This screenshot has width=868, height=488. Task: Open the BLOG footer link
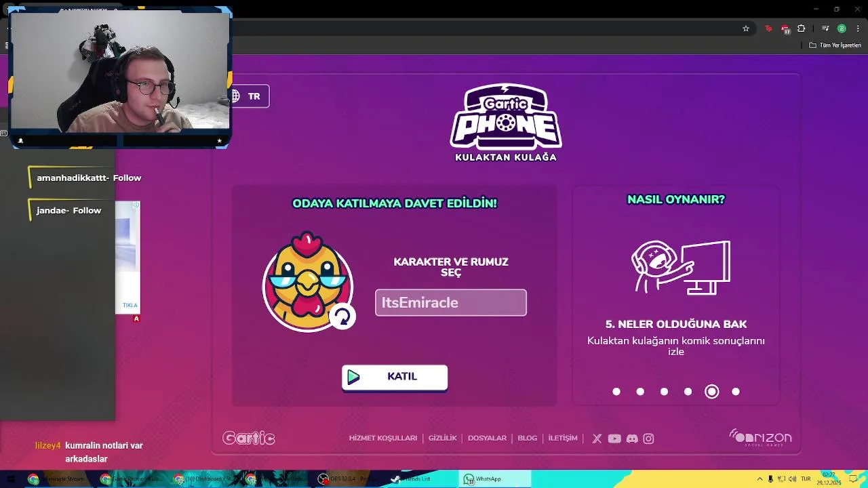tap(528, 439)
